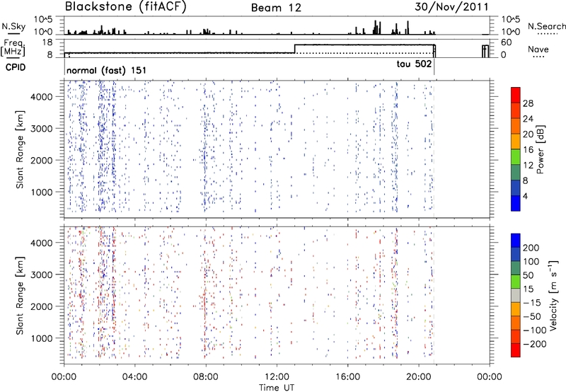Click the '-15' Velocity colorbar tick label
The width and height of the screenshot is (566, 392).
[x=532, y=303]
